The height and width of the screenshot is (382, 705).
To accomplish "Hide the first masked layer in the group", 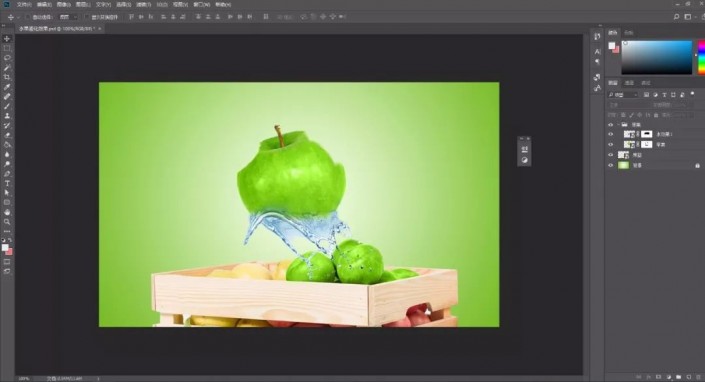I will [x=610, y=134].
